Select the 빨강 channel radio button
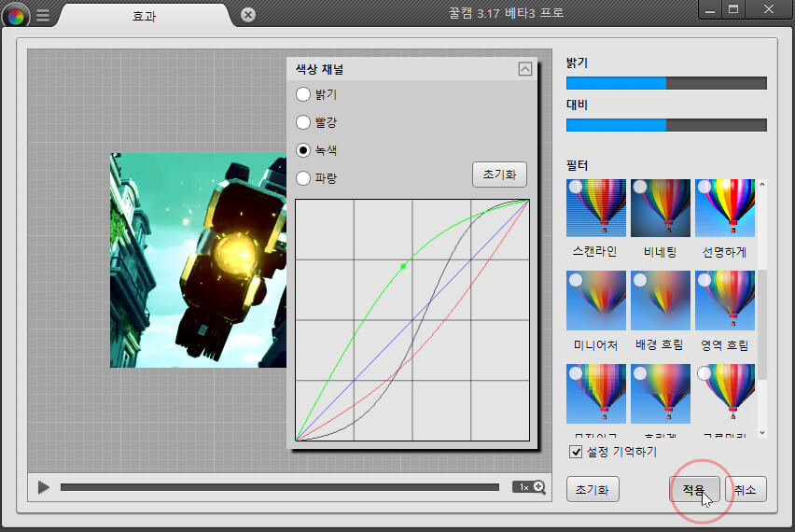 click(303, 121)
